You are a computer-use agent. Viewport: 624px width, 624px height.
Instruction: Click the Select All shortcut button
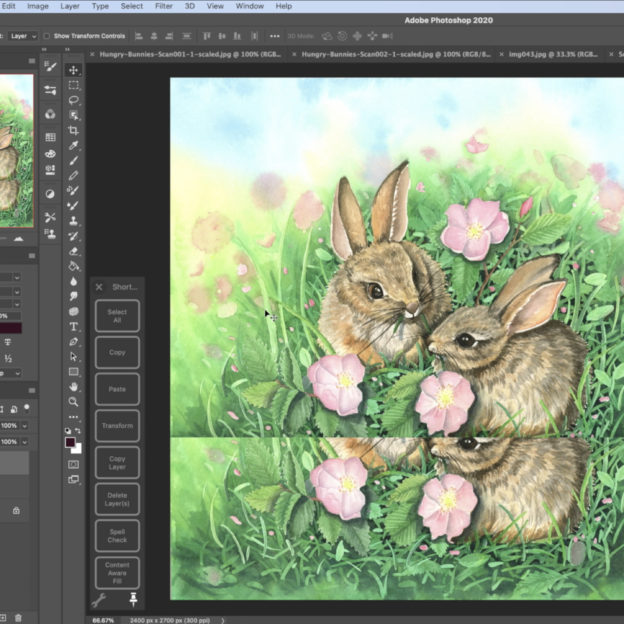[117, 316]
